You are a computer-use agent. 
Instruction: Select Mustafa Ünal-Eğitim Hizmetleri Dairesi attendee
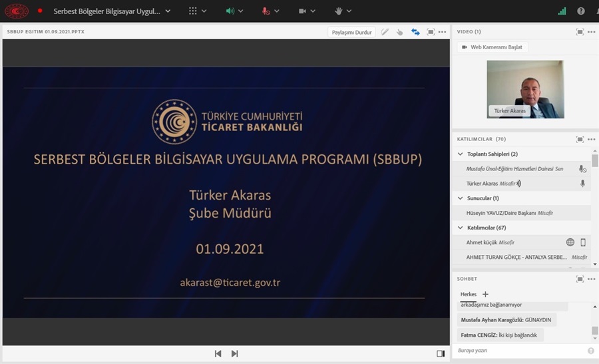click(521, 168)
